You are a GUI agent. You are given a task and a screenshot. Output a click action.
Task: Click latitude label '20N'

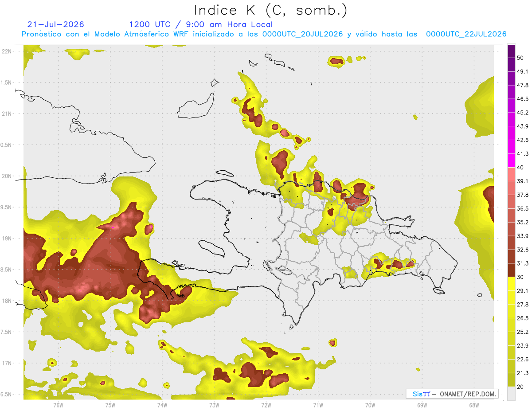tap(7, 176)
